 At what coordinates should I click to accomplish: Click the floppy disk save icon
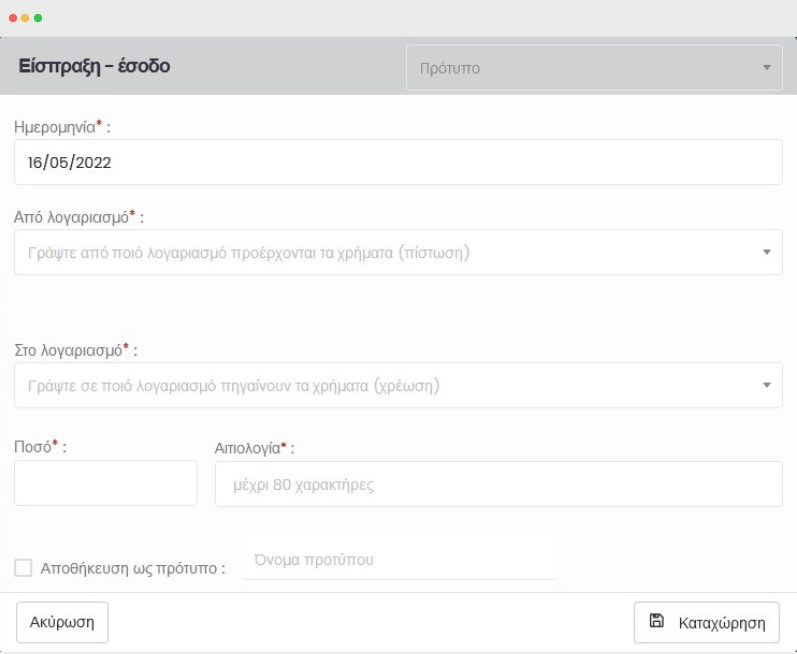657,621
